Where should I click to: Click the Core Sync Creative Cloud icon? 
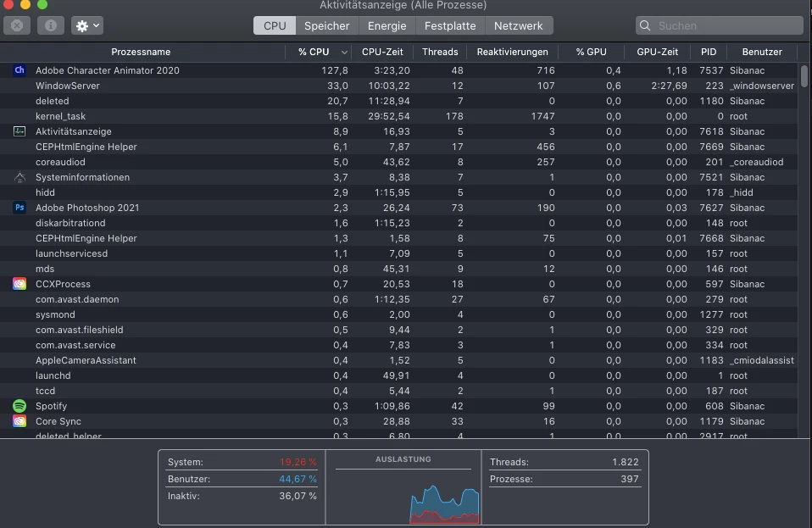pyautogui.click(x=19, y=421)
